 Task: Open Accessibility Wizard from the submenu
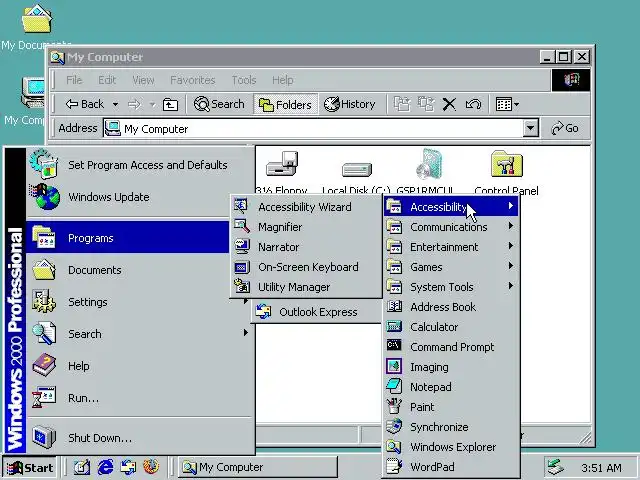pyautogui.click(x=306, y=207)
